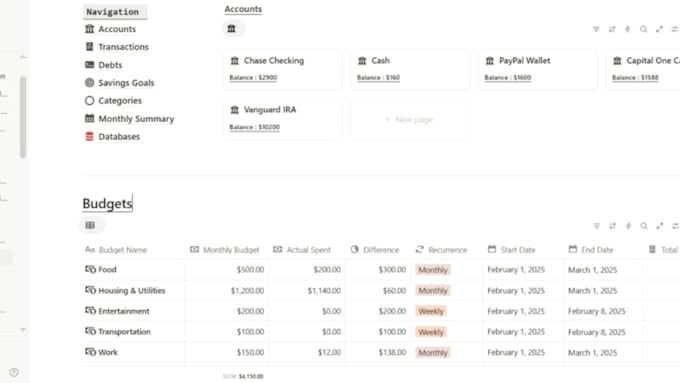This screenshot has width=680, height=383.
Task: Open the Cash account card
Action: (410, 70)
